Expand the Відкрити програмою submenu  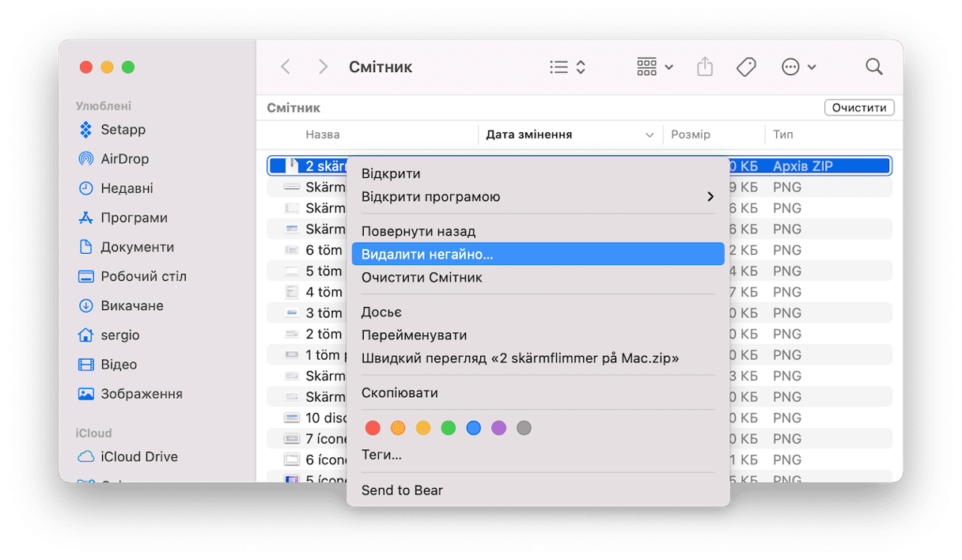click(537, 197)
